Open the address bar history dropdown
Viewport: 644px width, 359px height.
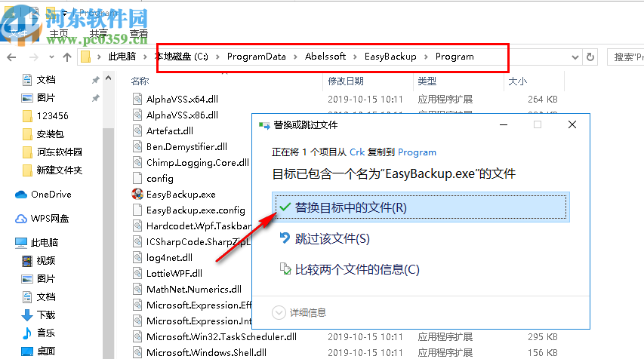tap(575, 57)
